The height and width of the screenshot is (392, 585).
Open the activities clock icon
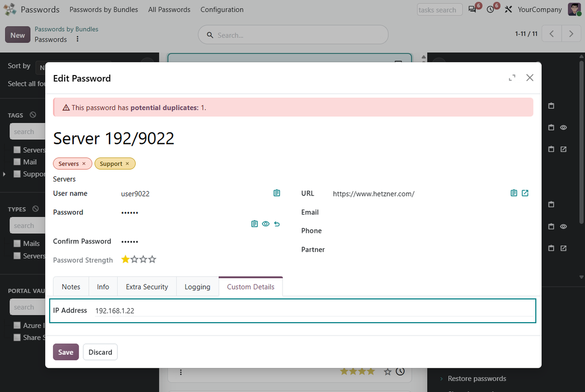[x=490, y=9]
